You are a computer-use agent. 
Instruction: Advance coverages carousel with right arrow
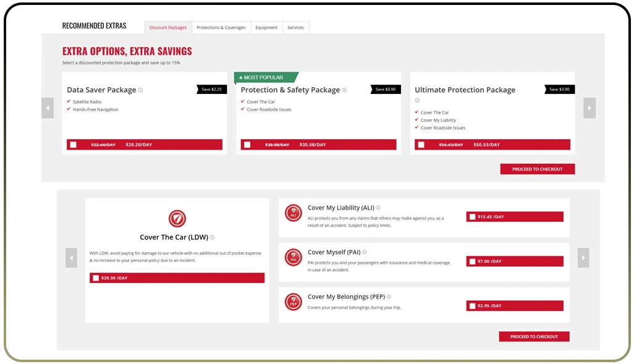(583, 258)
